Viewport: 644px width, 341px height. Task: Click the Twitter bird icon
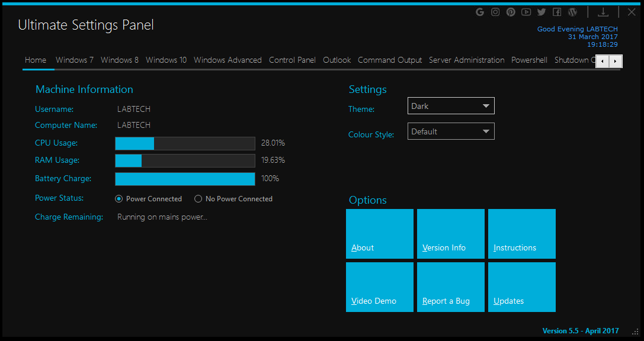(542, 12)
